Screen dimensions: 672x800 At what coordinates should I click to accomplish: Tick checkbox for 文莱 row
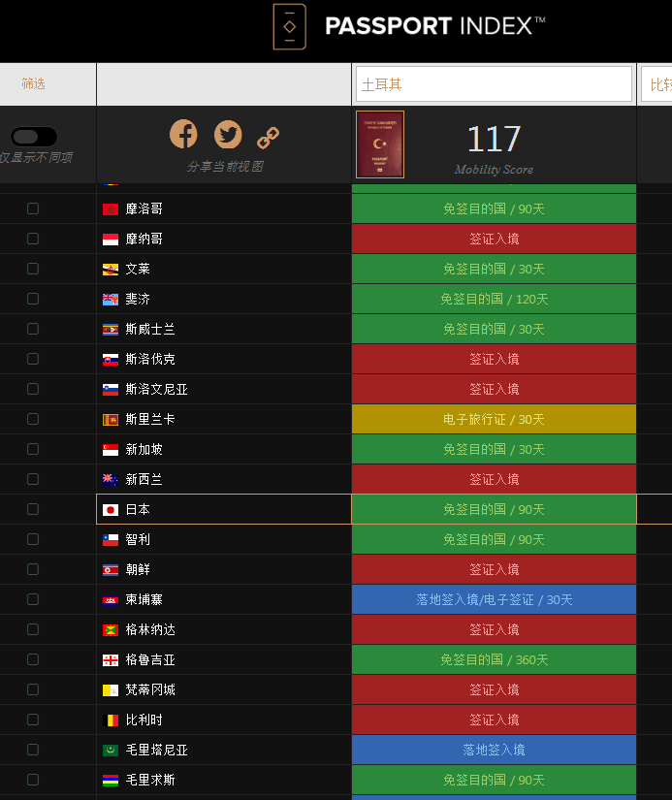coord(33,269)
